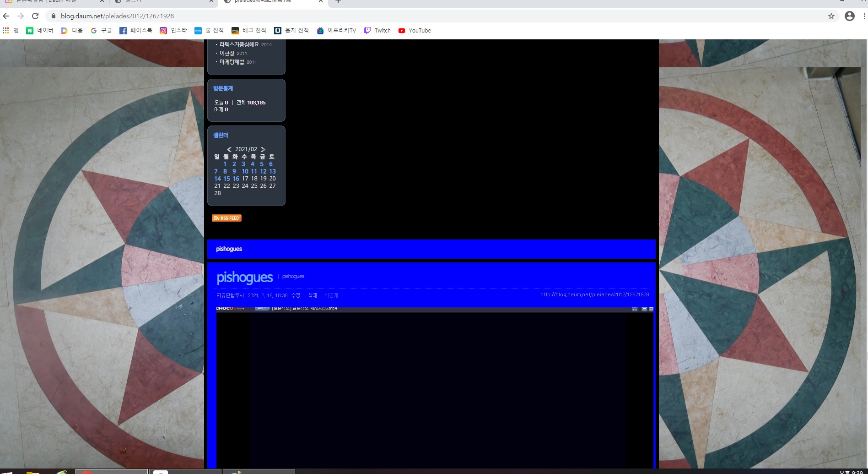Open the 다음 bookmark
Image resolution: width=868 pixels, height=474 pixels.
[x=72, y=31]
